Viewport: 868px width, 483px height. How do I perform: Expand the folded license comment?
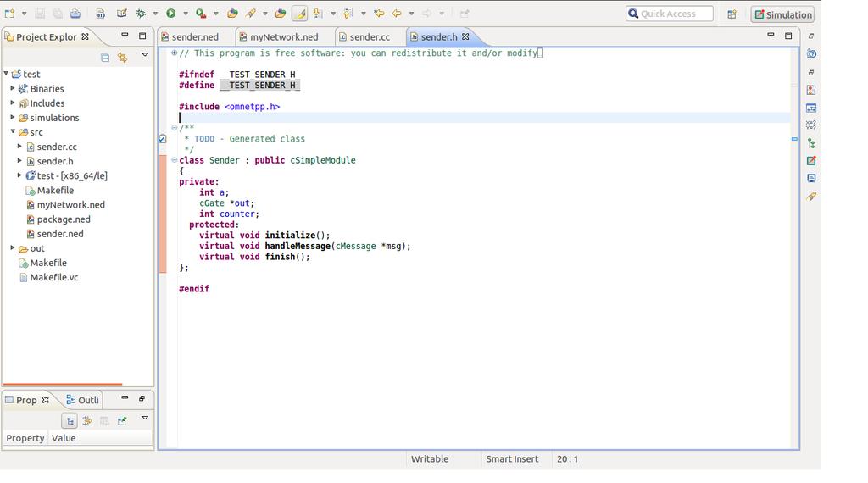pos(174,53)
